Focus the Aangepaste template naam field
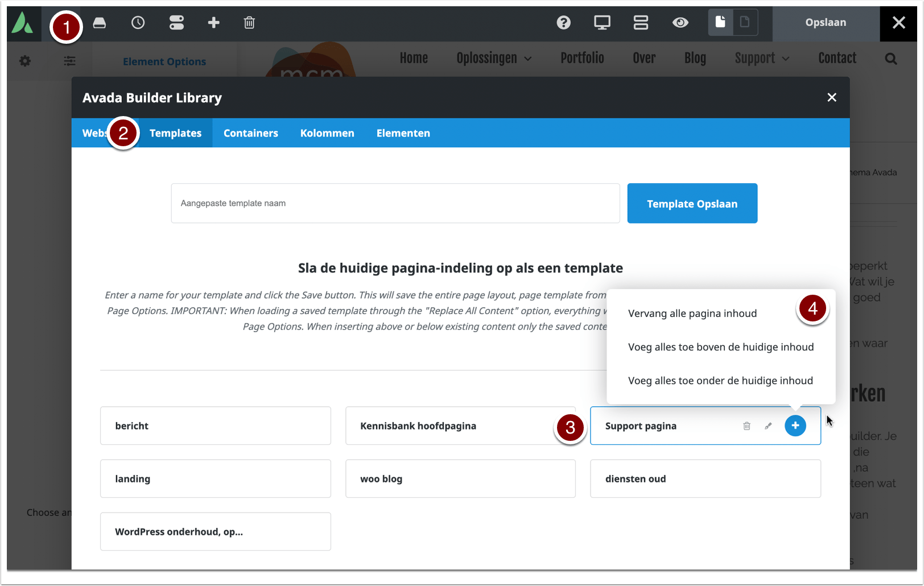Viewport: 924px width, 586px height. point(395,203)
